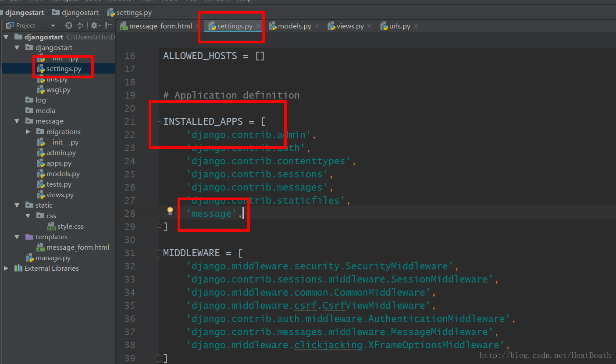Viewport: 616px width, 364px height.
Task: Collapse the templates folder
Action: [17, 237]
